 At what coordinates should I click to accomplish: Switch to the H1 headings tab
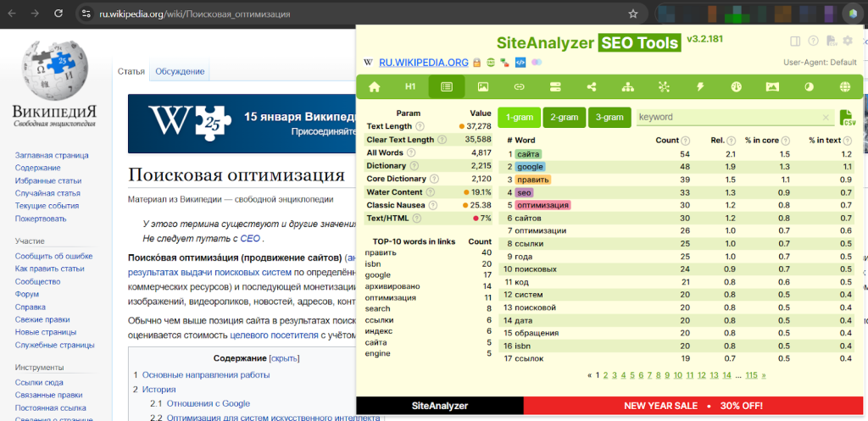(410, 86)
